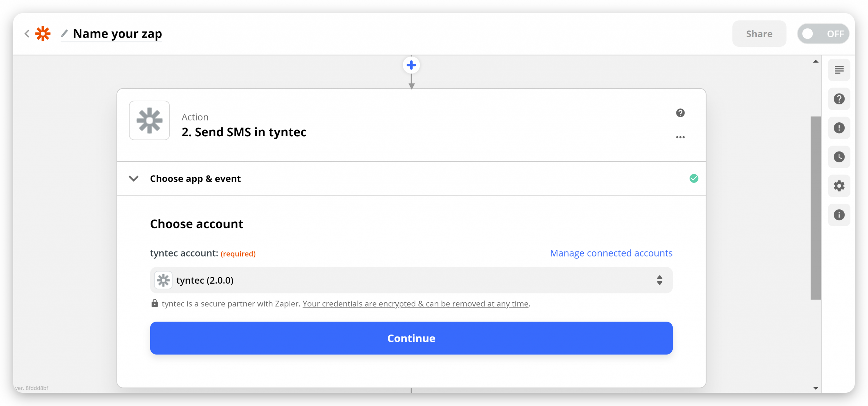This screenshot has width=868, height=406.
Task: Click the orange Zapier logo
Action: click(43, 34)
